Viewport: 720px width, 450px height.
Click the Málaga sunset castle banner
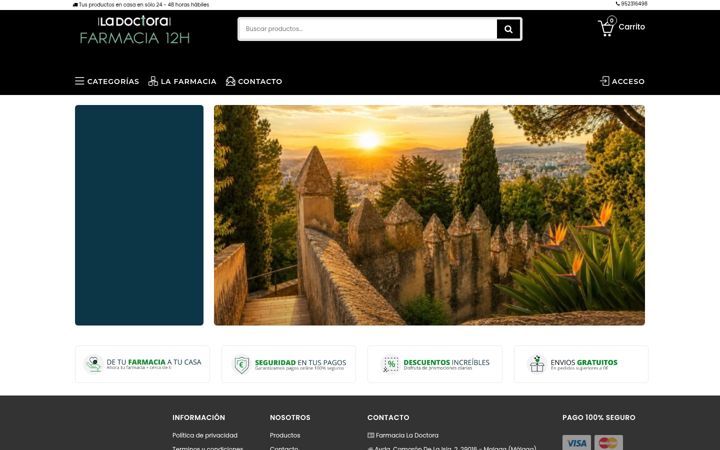(429, 215)
